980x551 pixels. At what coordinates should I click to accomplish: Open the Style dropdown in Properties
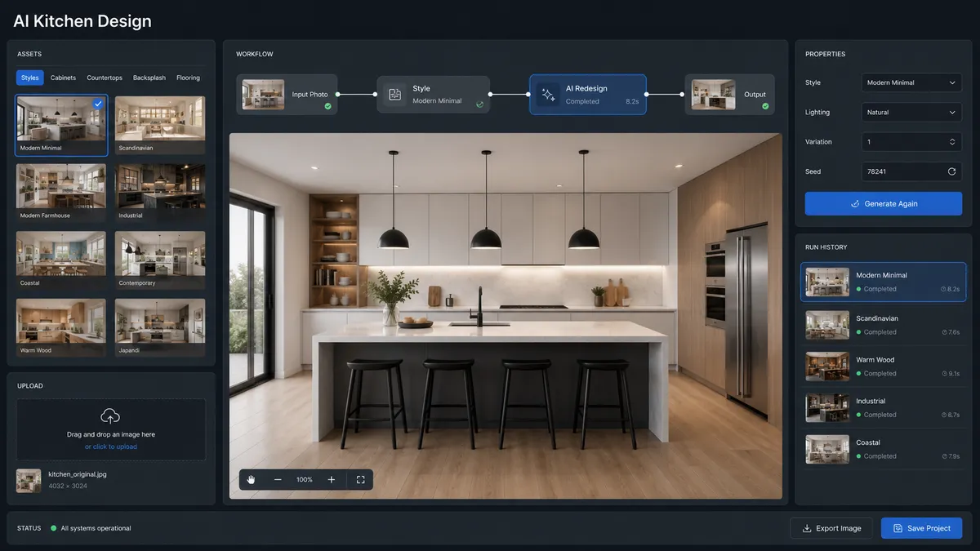911,82
